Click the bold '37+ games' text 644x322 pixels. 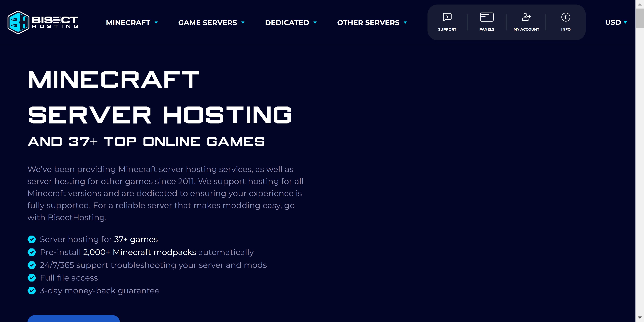[x=135, y=239]
